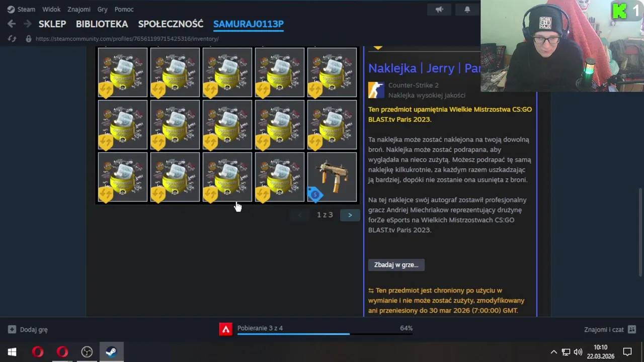Open the SAMURAJ0113P profile tab
This screenshot has height=362, width=644.
coord(249,24)
